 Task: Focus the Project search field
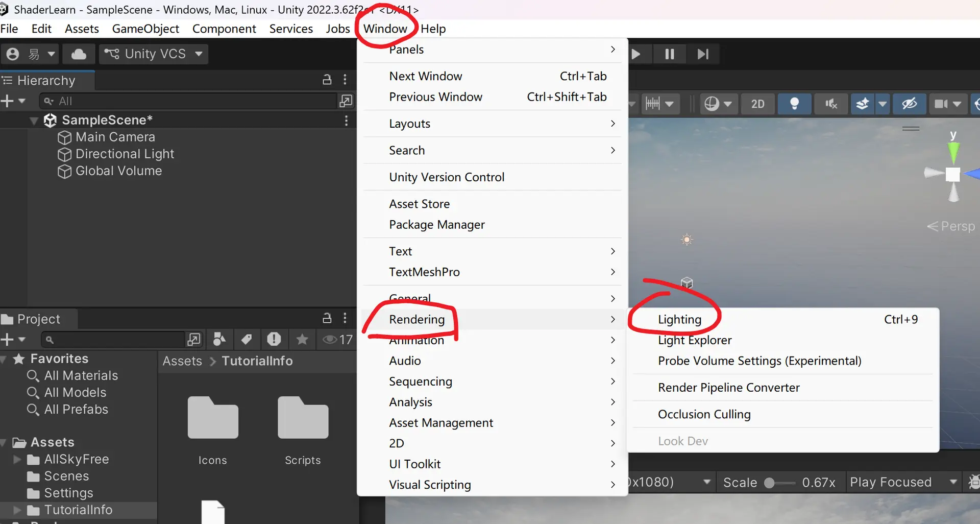pos(112,340)
